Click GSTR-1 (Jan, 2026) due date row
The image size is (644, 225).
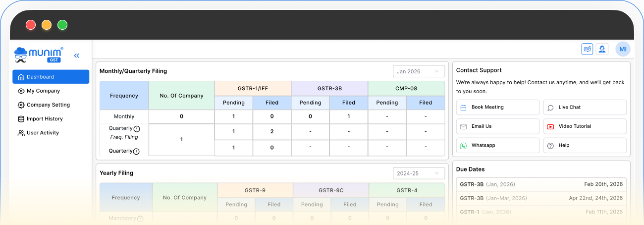click(x=541, y=212)
